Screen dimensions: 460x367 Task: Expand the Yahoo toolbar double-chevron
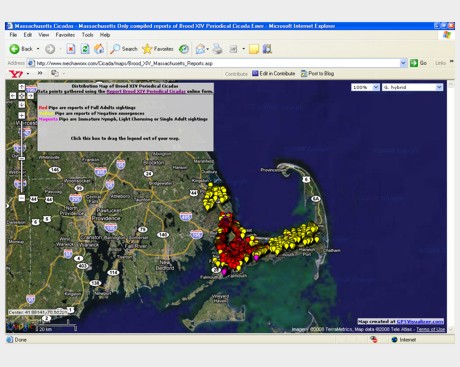[x=40, y=73]
